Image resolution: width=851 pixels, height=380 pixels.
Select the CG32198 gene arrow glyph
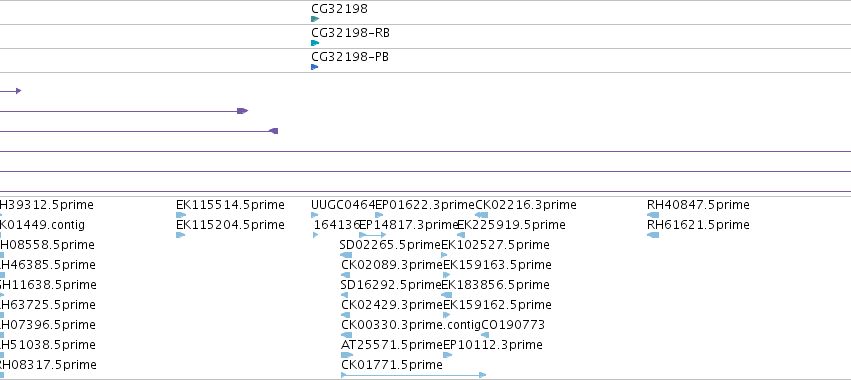[315, 19]
